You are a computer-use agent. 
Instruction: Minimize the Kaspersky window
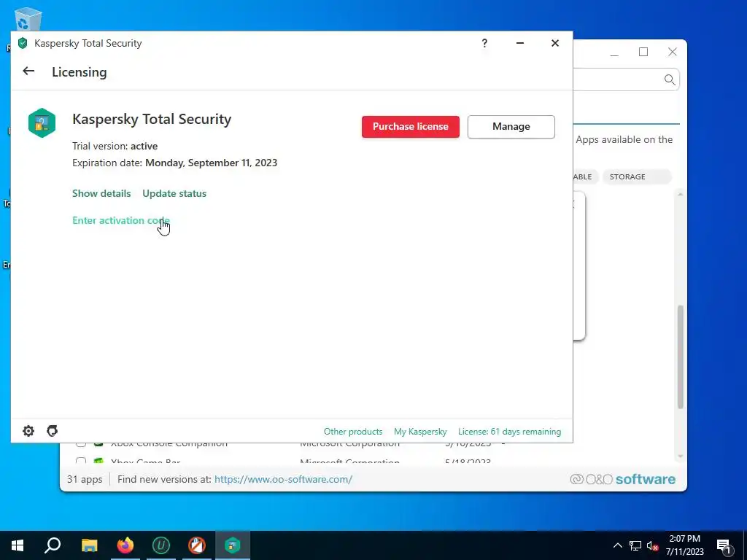click(x=520, y=43)
